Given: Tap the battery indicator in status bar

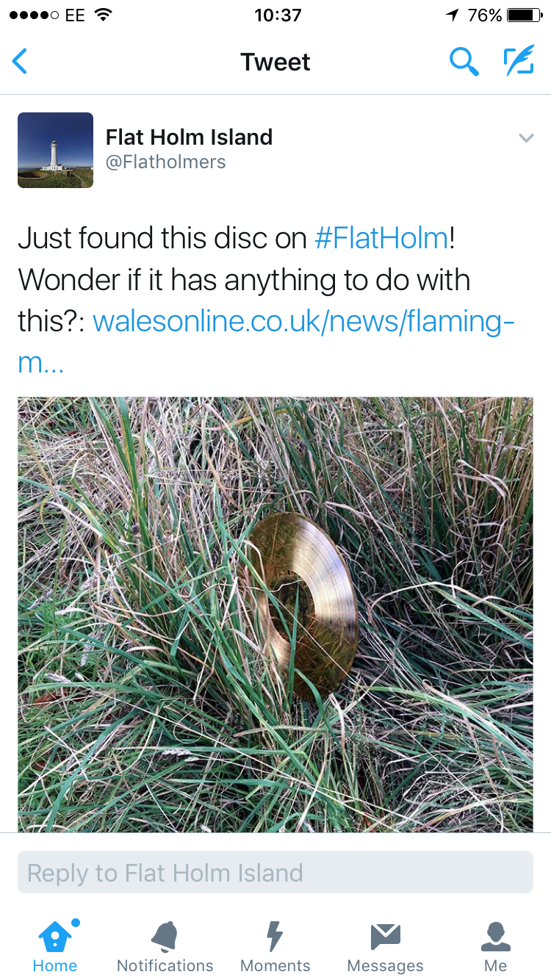Looking at the screenshot, I should (x=525, y=15).
